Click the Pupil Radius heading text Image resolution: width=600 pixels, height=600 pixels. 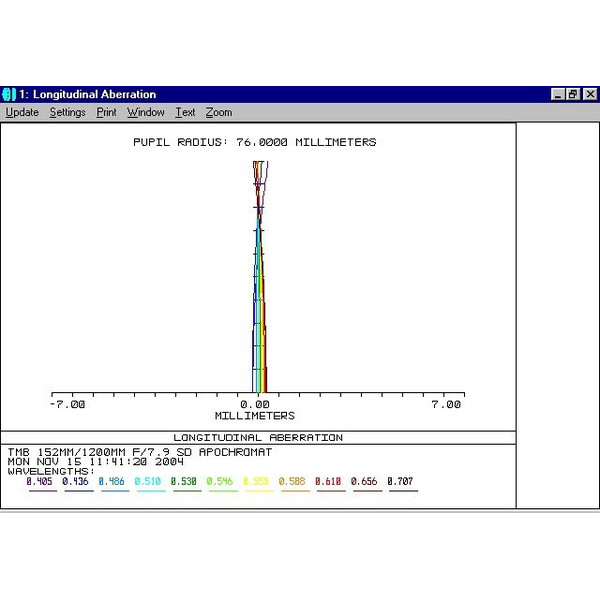[x=255, y=142]
